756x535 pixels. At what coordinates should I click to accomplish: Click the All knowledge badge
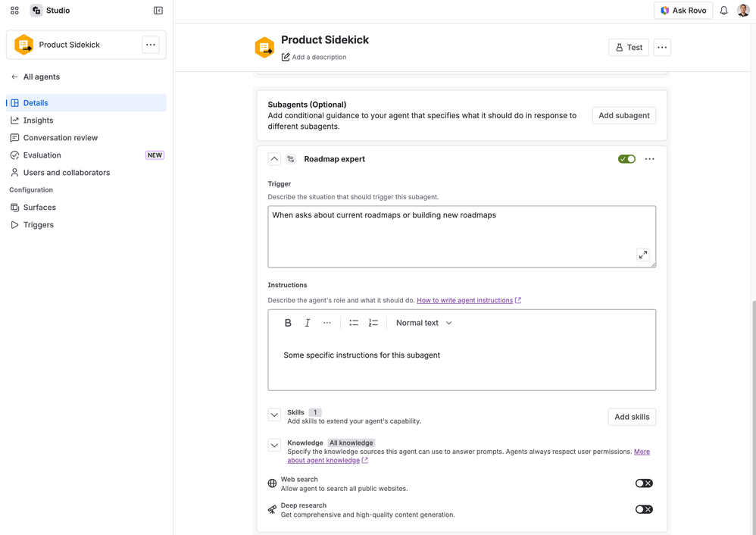(351, 443)
